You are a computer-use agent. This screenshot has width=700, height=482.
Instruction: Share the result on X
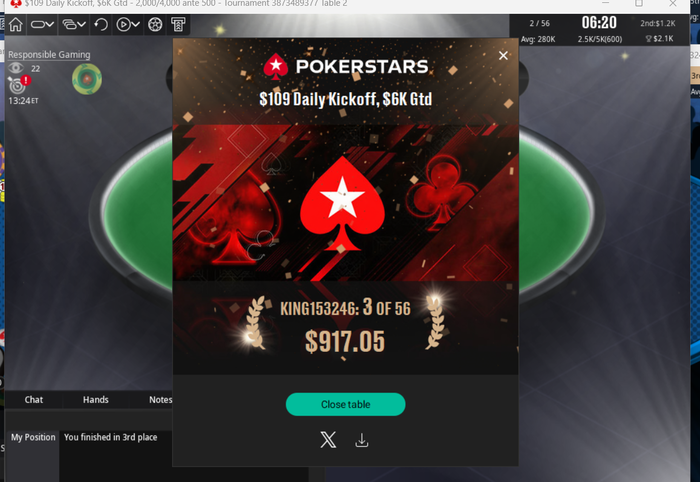pyautogui.click(x=328, y=440)
